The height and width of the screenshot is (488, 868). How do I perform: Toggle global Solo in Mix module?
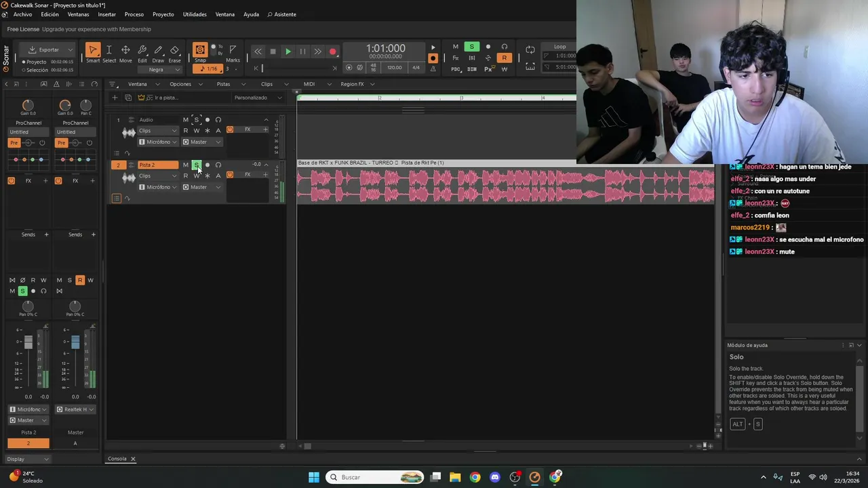(x=472, y=47)
